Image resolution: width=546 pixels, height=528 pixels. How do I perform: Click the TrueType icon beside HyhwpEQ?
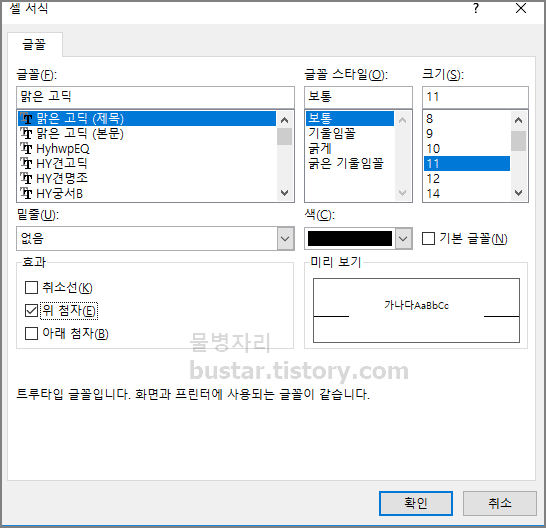pyautogui.click(x=26, y=148)
